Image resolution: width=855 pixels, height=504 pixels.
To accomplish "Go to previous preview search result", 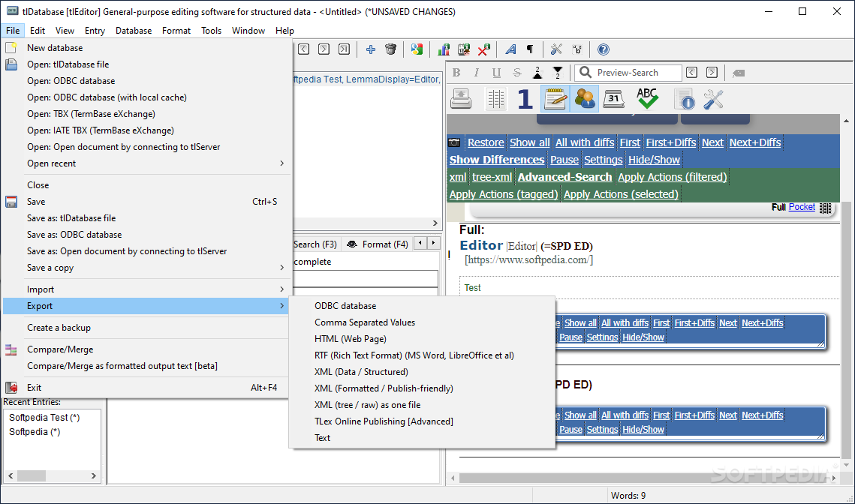I will (x=692, y=73).
